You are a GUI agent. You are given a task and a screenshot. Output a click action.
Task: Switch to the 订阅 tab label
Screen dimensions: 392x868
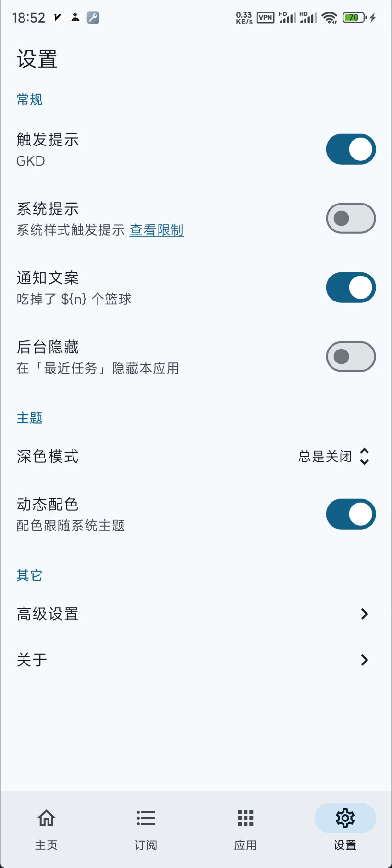coord(146,845)
